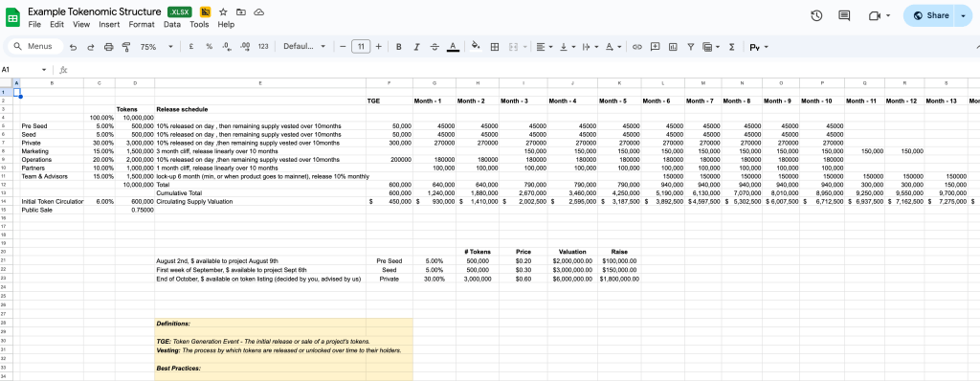Check the cloud document status icon
The height and width of the screenshot is (381, 980).
click(259, 11)
